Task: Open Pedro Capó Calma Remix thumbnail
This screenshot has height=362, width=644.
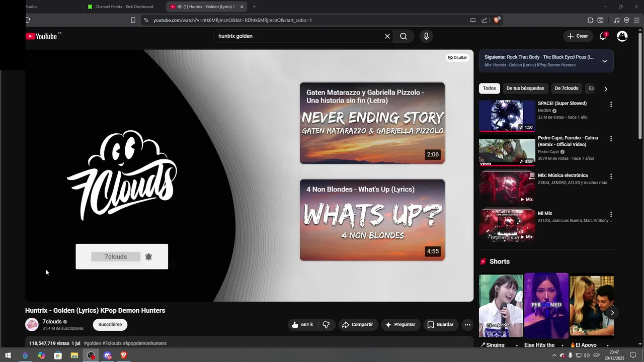Action: tap(507, 150)
